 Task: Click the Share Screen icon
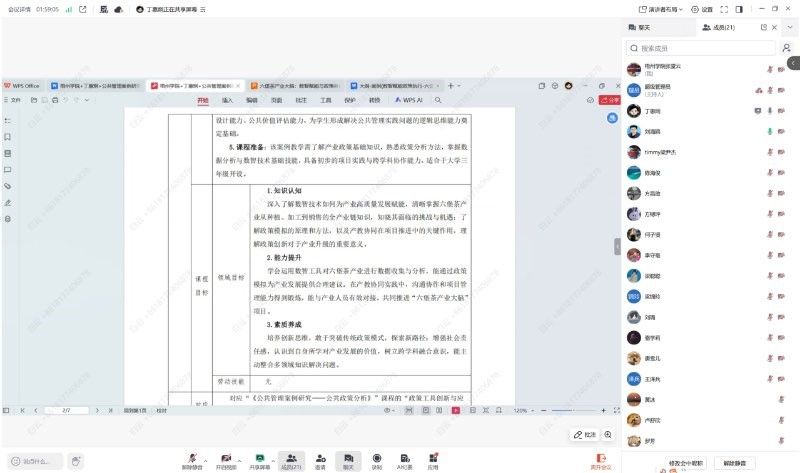click(x=259, y=458)
